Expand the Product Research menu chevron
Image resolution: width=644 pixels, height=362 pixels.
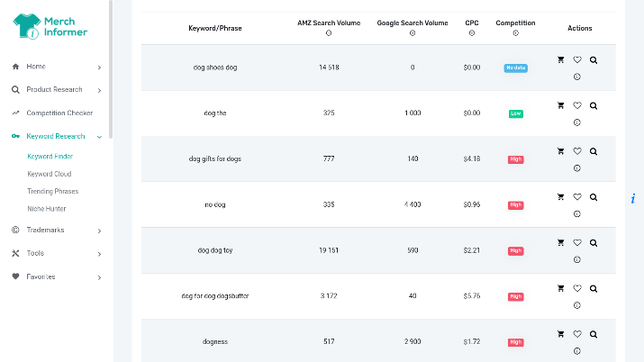pyautogui.click(x=99, y=90)
